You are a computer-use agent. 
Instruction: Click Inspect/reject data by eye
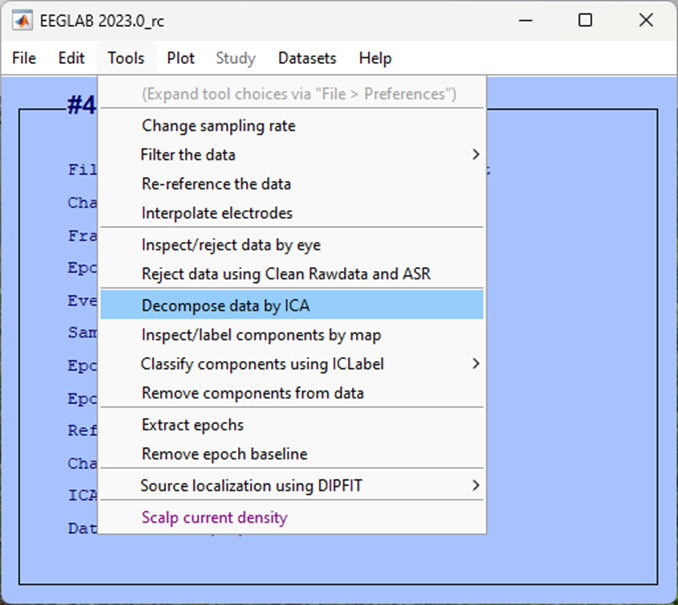pos(231,245)
